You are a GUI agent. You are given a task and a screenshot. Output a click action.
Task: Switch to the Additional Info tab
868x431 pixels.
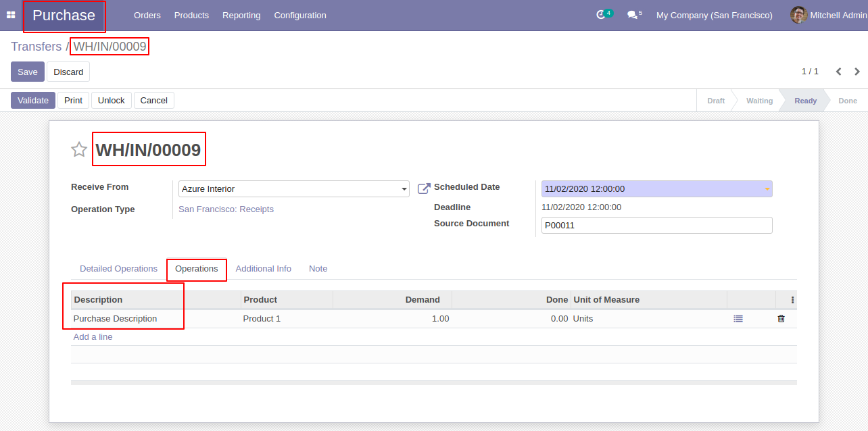pos(264,269)
